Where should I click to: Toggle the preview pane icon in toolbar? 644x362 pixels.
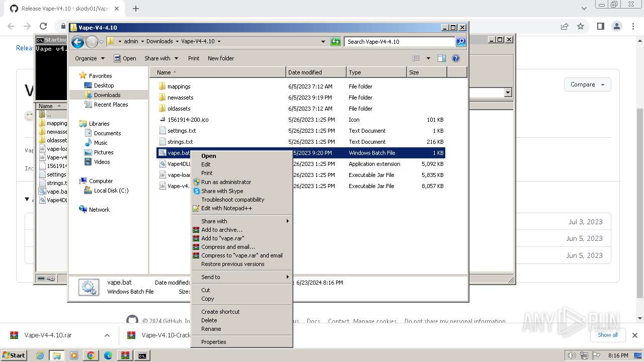click(x=441, y=58)
